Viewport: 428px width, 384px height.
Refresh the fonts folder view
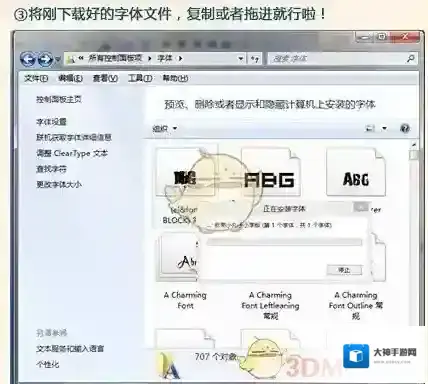(255, 59)
